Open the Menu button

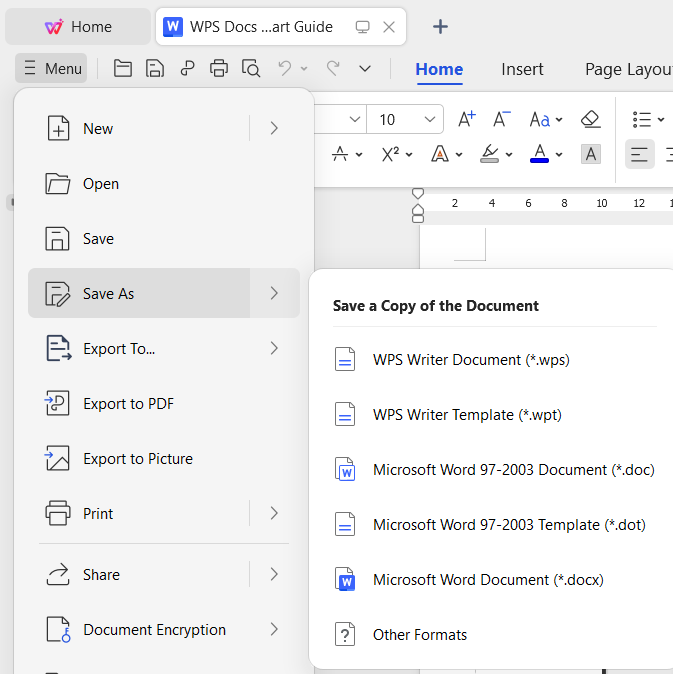click(x=51, y=68)
